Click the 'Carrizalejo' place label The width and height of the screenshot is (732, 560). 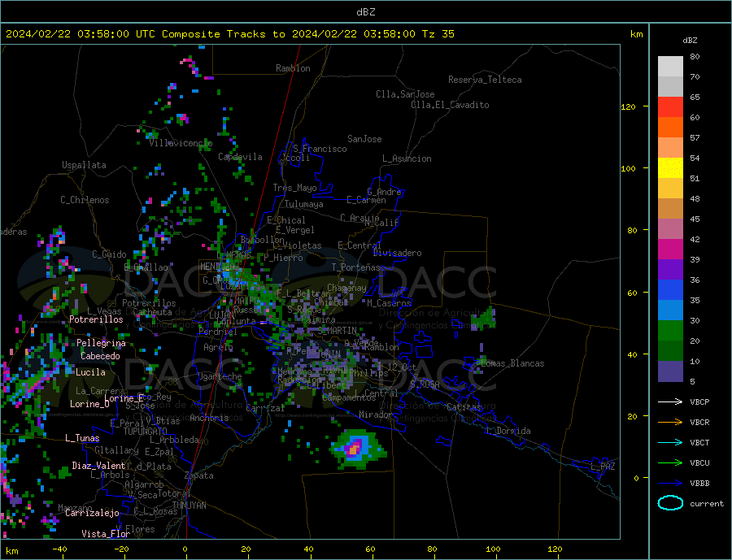pos(92,514)
